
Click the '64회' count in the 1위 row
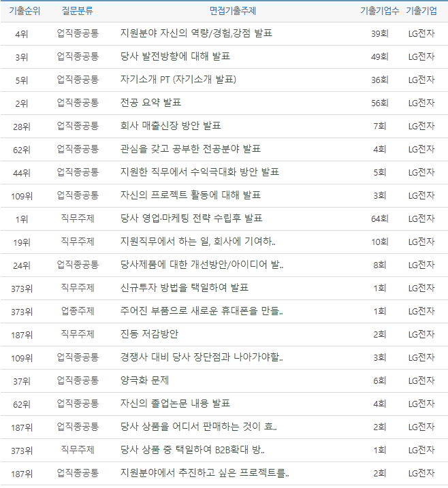point(379,218)
